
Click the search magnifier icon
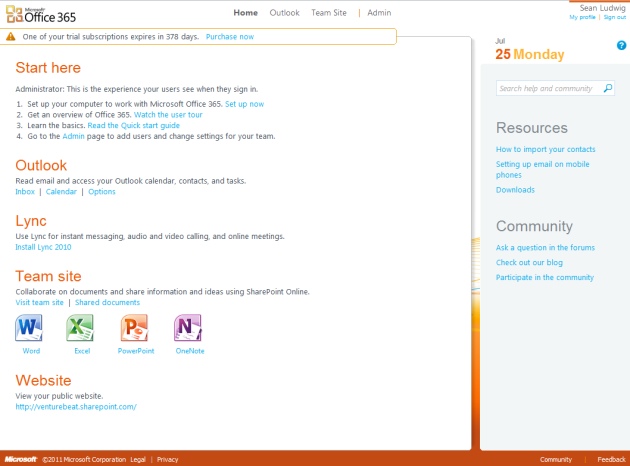(608, 88)
